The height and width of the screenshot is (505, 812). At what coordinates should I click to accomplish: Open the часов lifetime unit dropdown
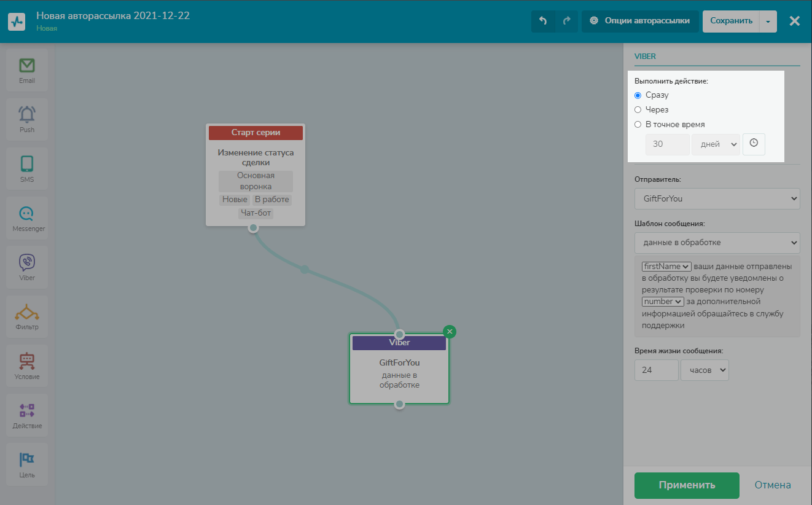tap(705, 370)
